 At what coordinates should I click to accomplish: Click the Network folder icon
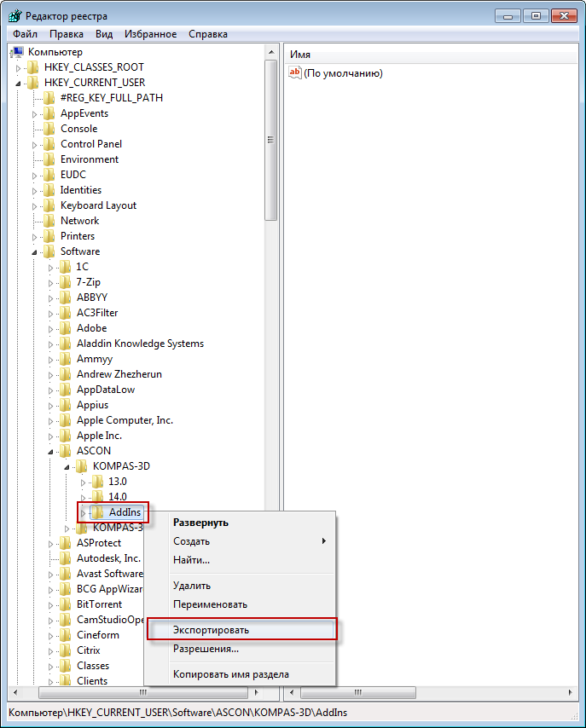click(49, 221)
